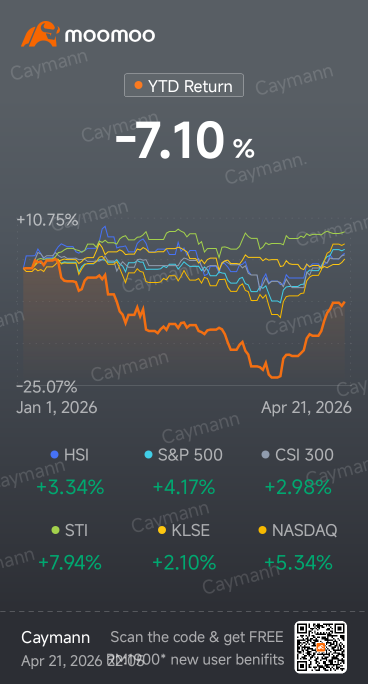Click the Caymann username at bottom
This screenshot has width=368, height=684.
(x=55, y=638)
